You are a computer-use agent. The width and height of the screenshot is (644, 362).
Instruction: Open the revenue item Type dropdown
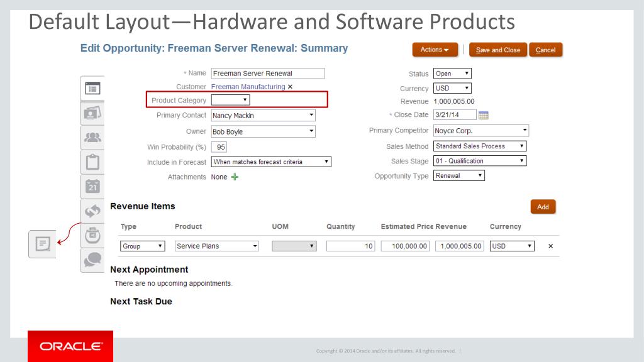(x=143, y=246)
